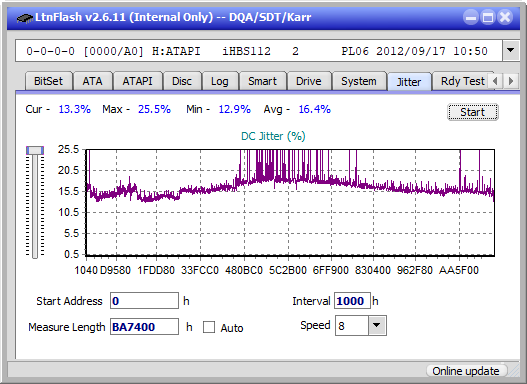Select the Drive tab

309,81
